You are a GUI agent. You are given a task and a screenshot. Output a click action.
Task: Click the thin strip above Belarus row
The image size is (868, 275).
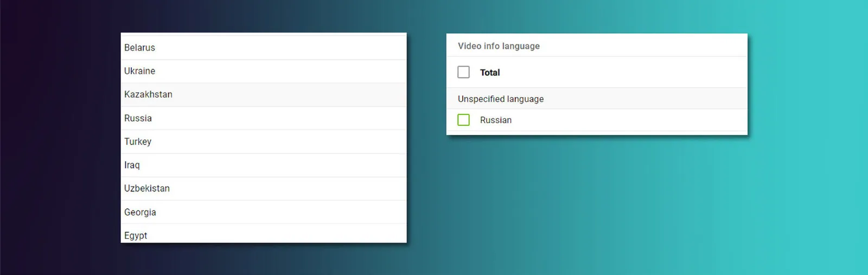coord(264,34)
